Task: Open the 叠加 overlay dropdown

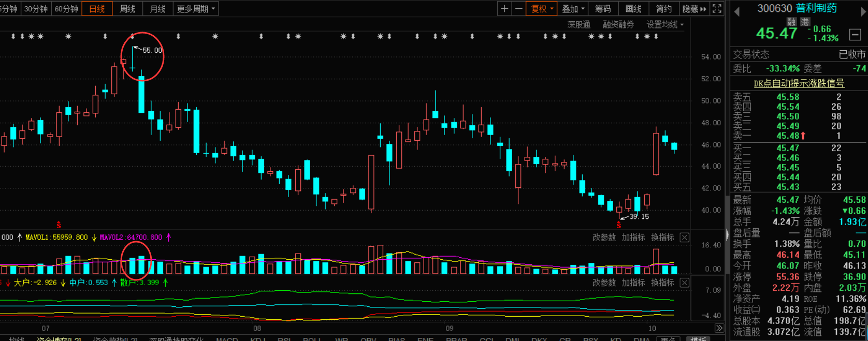Action: [573, 9]
